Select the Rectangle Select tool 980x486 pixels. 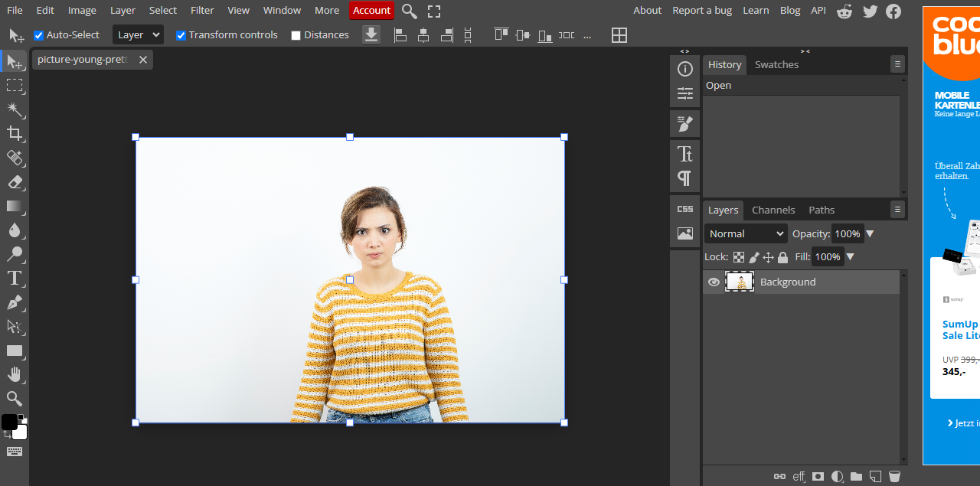[15, 86]
